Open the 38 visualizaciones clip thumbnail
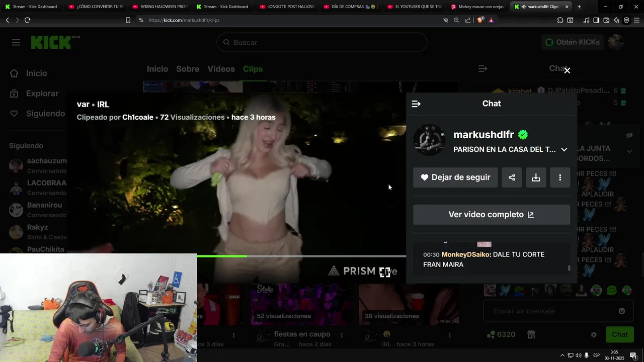 (409, 304)
